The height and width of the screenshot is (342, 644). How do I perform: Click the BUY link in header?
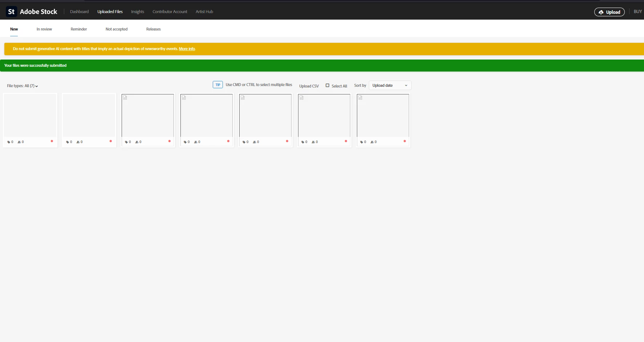pos(638,12)
